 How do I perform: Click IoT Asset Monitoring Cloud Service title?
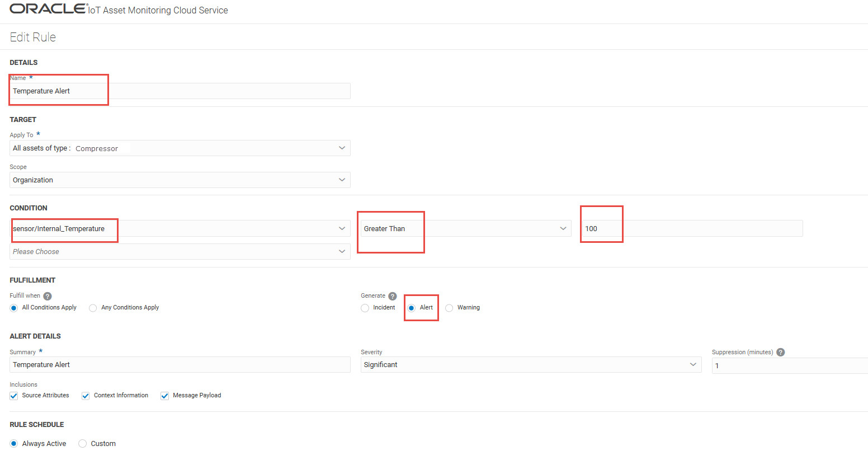tap(158, 10)
